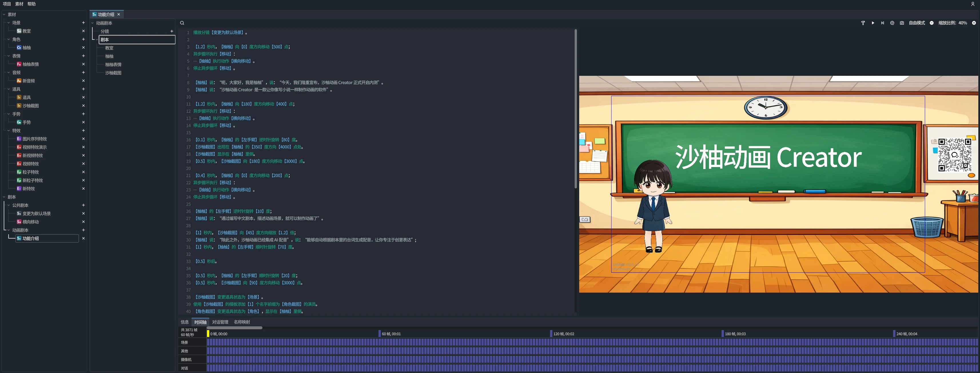Viewport: 980px width, 373px height.
Task: Collapse the 公共剧本 tree node
Action: point(9,205)
